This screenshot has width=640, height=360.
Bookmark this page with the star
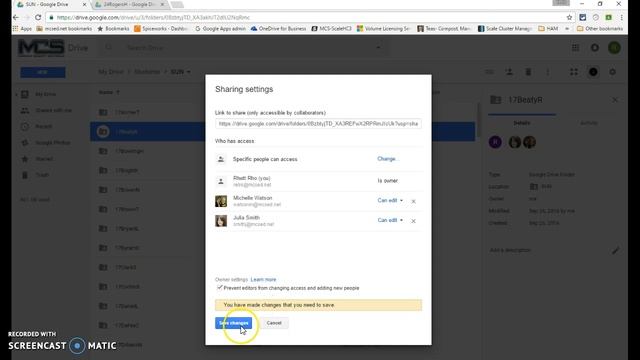pos(569,18)
